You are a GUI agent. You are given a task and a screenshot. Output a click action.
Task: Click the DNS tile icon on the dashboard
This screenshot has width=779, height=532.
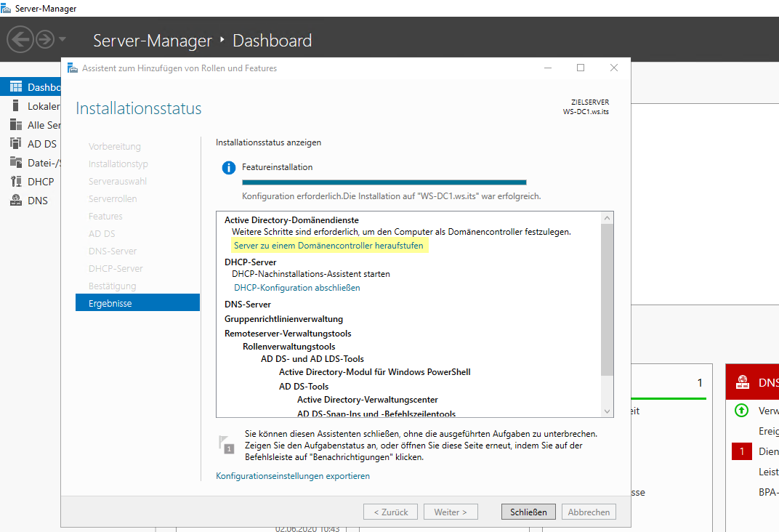[743, 382]
